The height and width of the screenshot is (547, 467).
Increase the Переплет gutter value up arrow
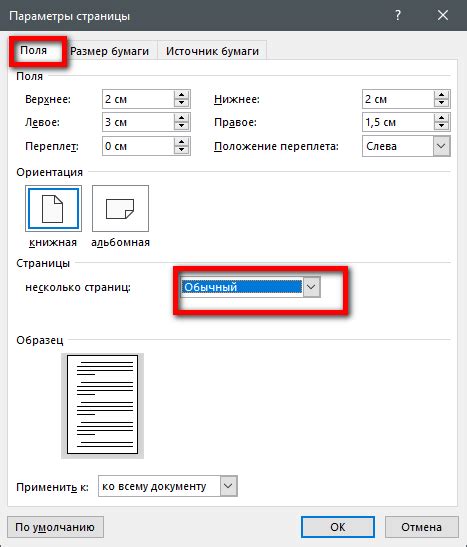coord(181,142)
